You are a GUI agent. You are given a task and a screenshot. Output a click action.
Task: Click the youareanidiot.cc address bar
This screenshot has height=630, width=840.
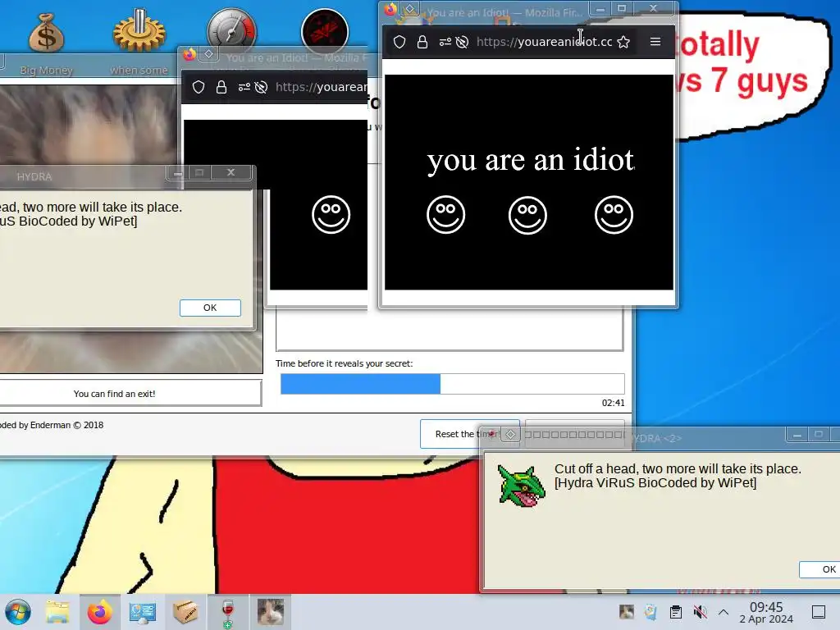545,42
